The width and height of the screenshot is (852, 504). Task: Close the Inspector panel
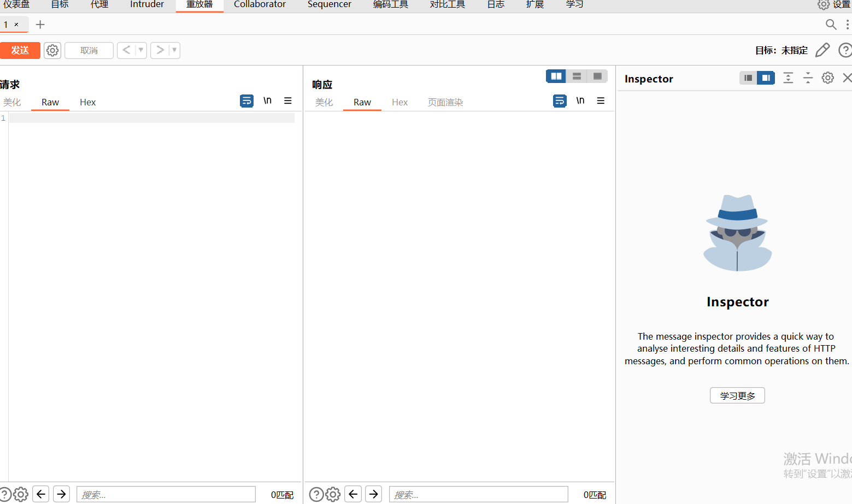click(847, 78)
